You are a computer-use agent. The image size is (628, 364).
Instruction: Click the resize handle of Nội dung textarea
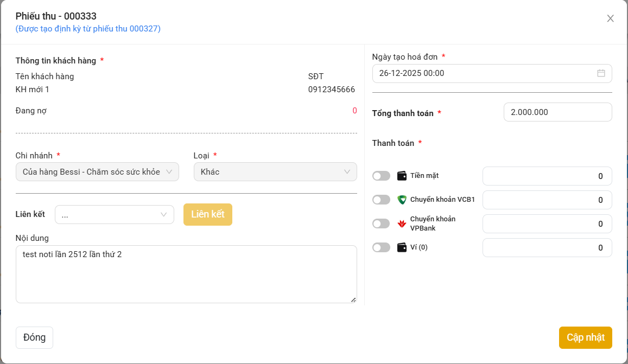tap(353, 299)
